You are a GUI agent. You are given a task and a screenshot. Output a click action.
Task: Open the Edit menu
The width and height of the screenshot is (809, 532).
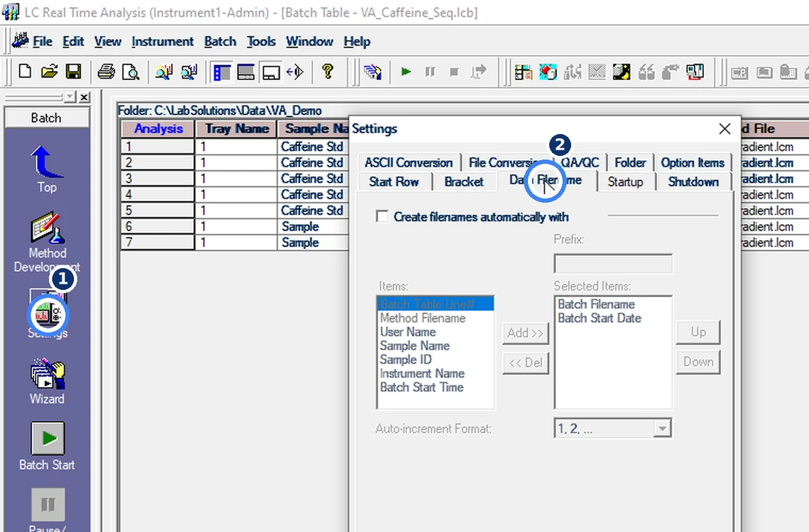(x=73, y=41)
